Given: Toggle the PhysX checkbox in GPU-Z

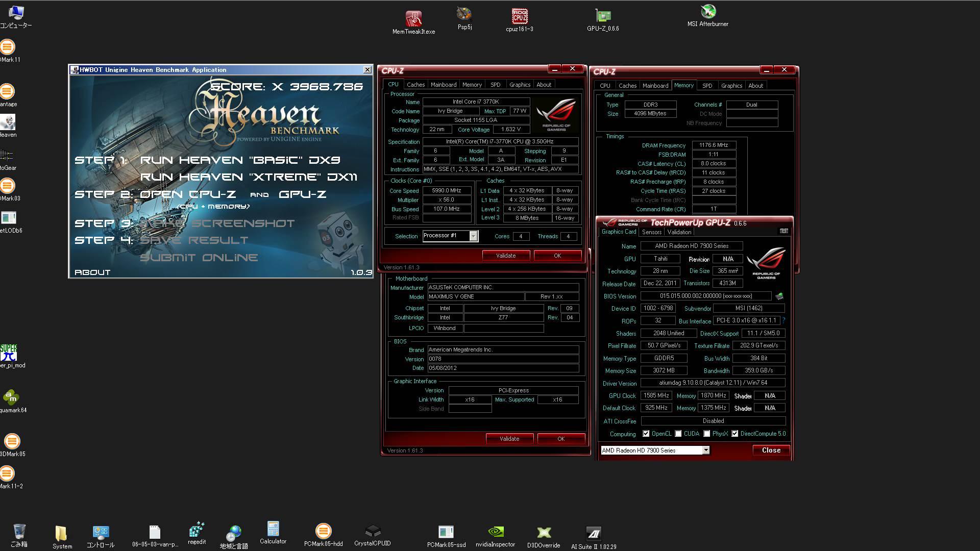Looking at the screenshot, I should point(706,434).
